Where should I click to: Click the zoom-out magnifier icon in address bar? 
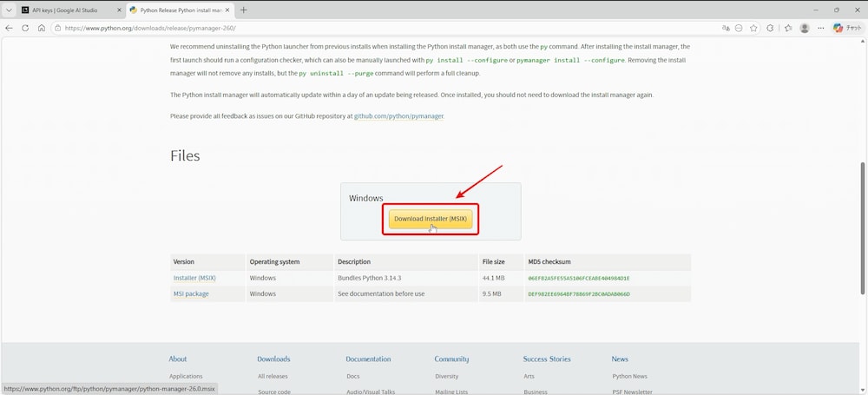point(739,28)
